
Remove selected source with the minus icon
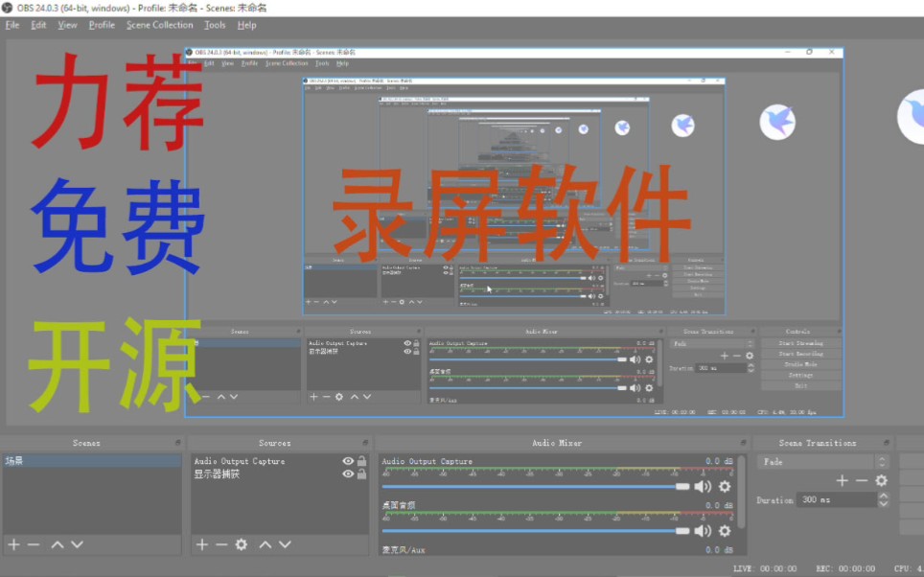point(220,543)
